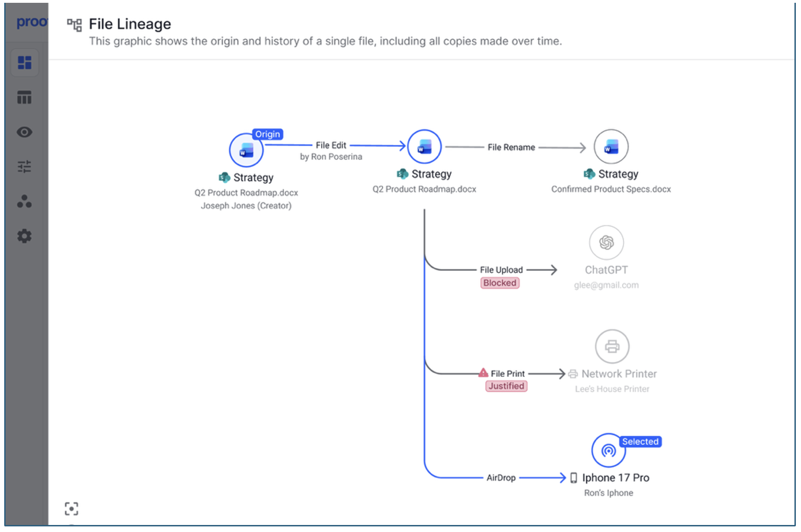
Task: Click the fit-to-screen focus icon
Action: (71, 509)
